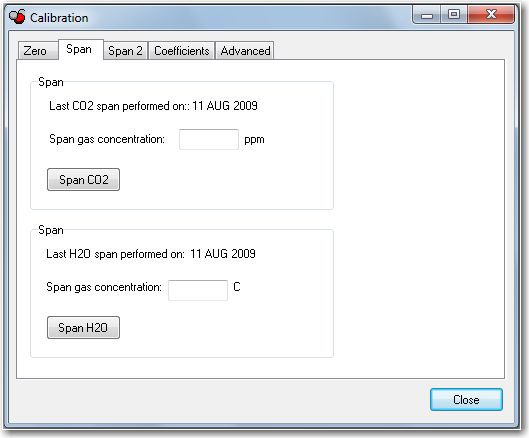Click the Calibration title text
529x438 pixels.
click(x=59, y=18)
